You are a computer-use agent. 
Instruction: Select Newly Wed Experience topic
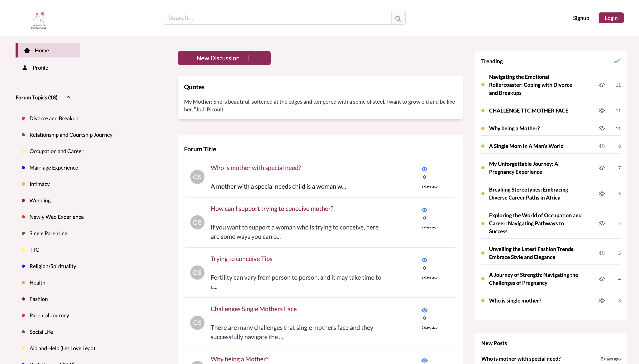(57, 217)
